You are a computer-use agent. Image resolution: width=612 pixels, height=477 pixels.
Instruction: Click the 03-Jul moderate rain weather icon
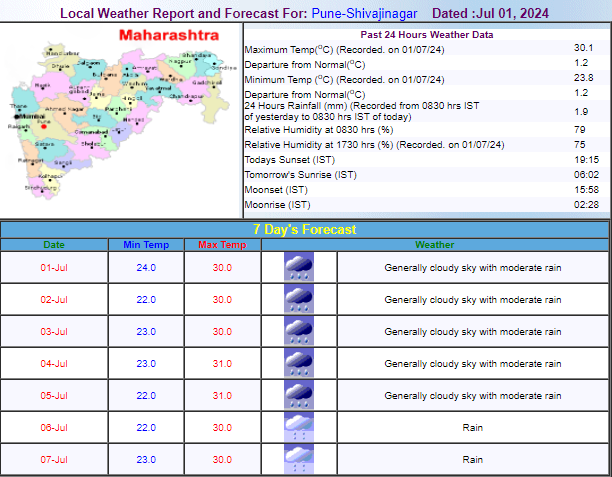[299, 331]
